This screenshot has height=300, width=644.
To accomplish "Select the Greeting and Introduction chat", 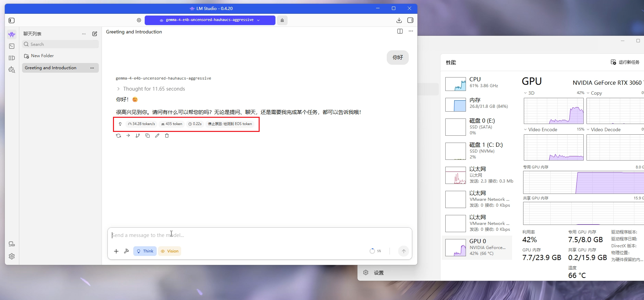I will [60, 68].
